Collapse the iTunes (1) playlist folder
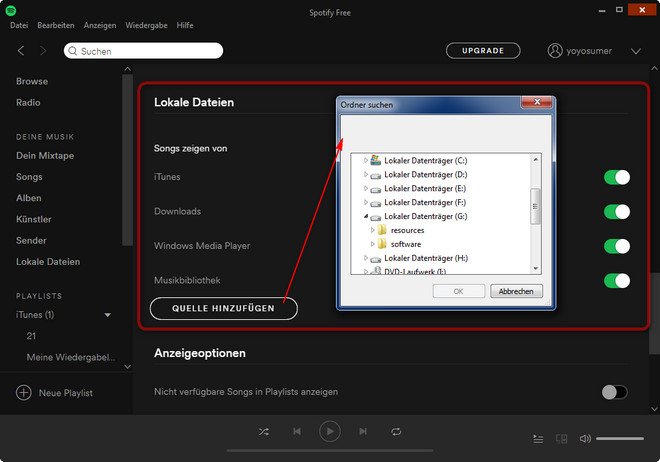This screenshot has height=462, width=660. (x=108, y=315)
